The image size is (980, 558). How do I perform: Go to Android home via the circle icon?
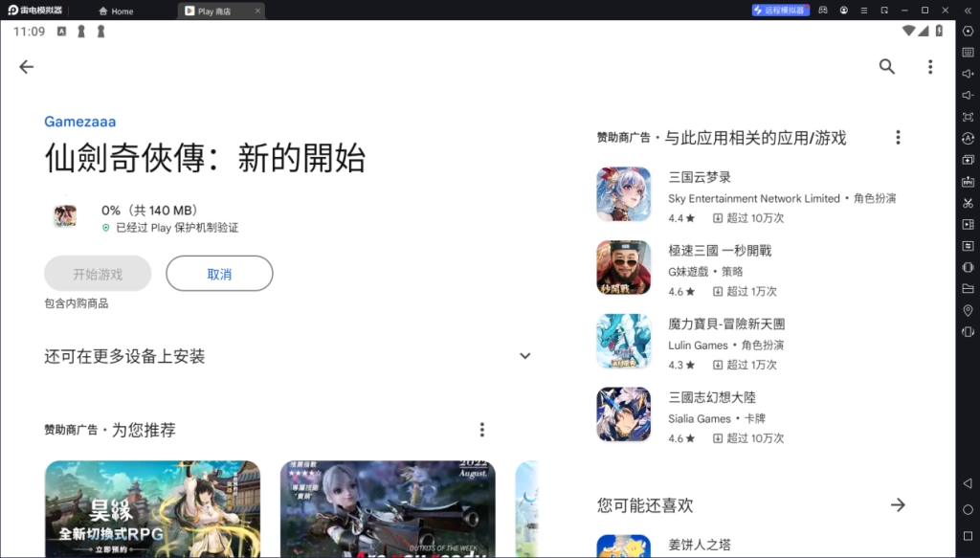[x=969, y=509]
